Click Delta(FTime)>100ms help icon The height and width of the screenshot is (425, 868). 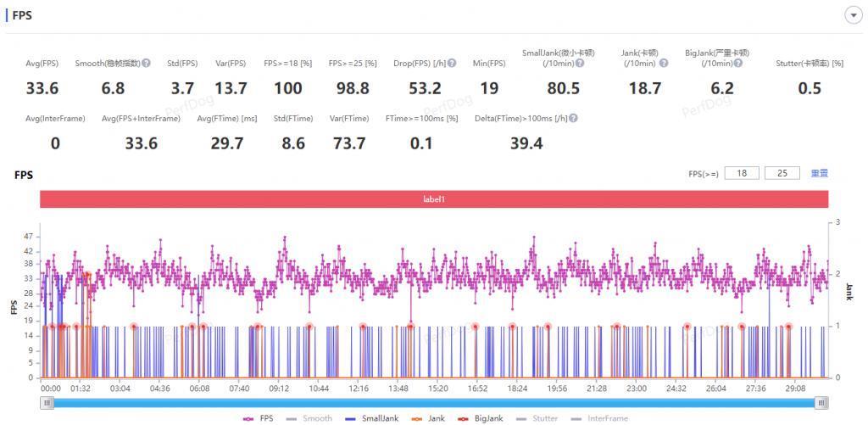point(574,119)
